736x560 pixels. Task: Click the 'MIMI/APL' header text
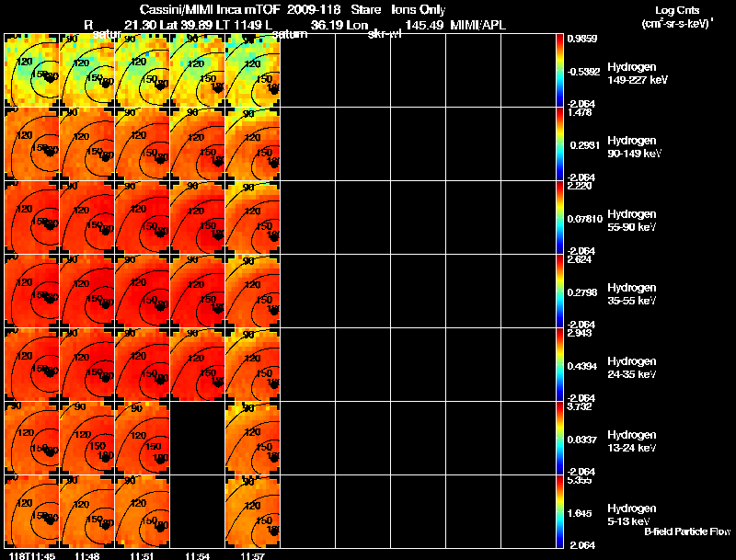(x=477, y=26)
